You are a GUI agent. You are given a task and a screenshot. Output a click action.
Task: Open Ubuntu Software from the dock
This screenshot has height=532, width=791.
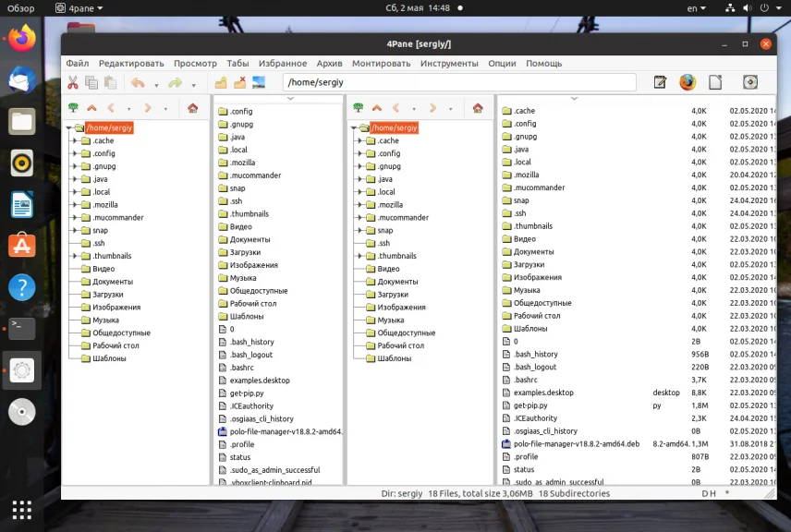[x=22, y=246]
